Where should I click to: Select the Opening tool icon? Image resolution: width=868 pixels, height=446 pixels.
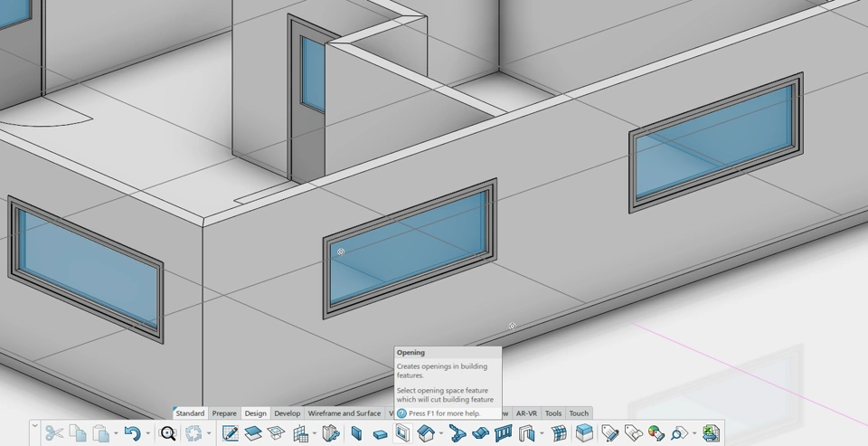tap(403, 432)
